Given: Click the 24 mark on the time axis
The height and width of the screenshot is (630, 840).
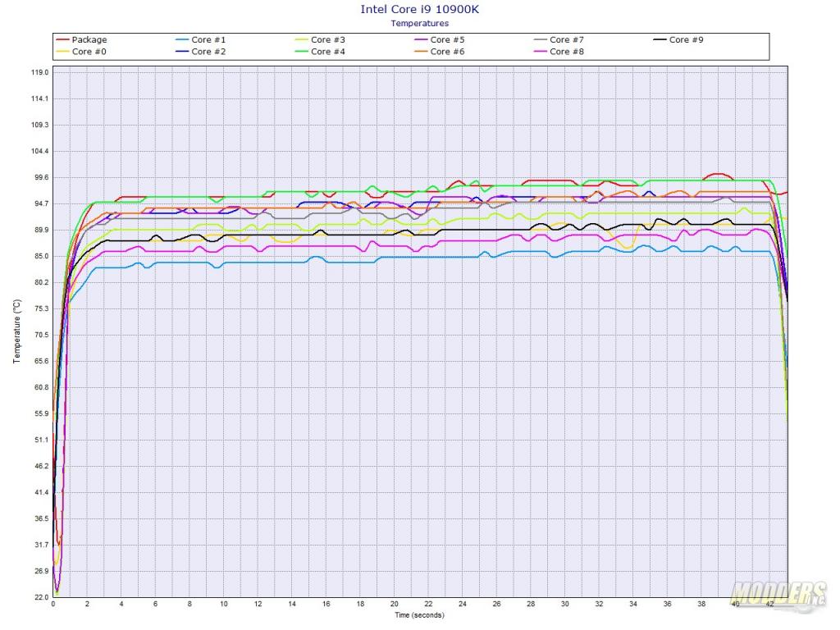Looking at the screenshot, I should 463,604.
